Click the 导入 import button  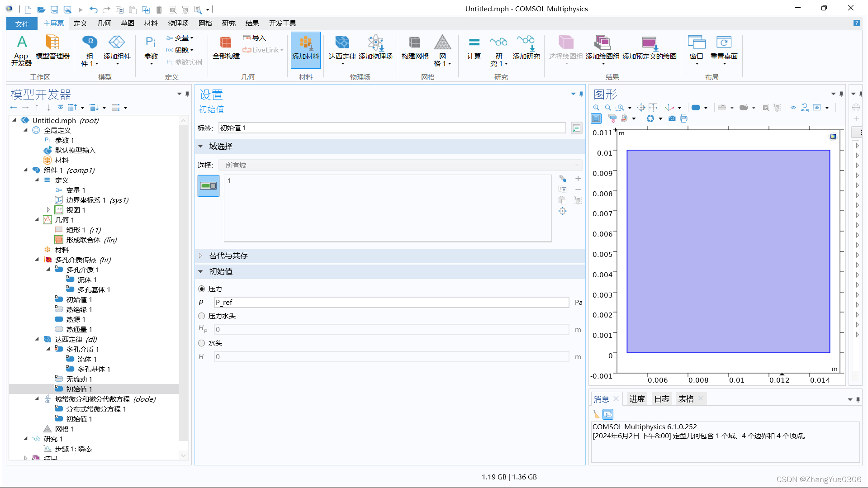tap(255, 38)
